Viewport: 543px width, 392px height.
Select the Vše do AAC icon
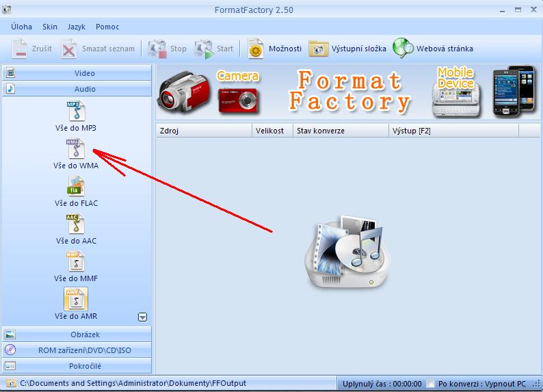[x=76, y=224]
